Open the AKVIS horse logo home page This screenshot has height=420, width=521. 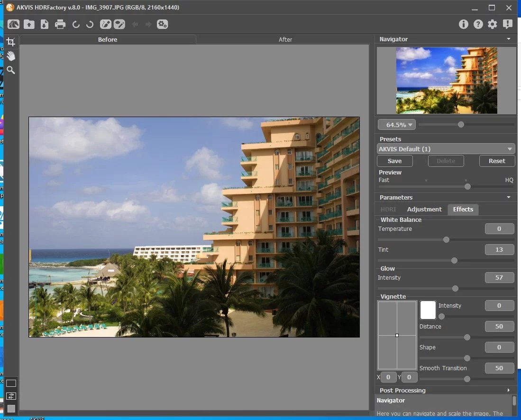tap(14, 24)
